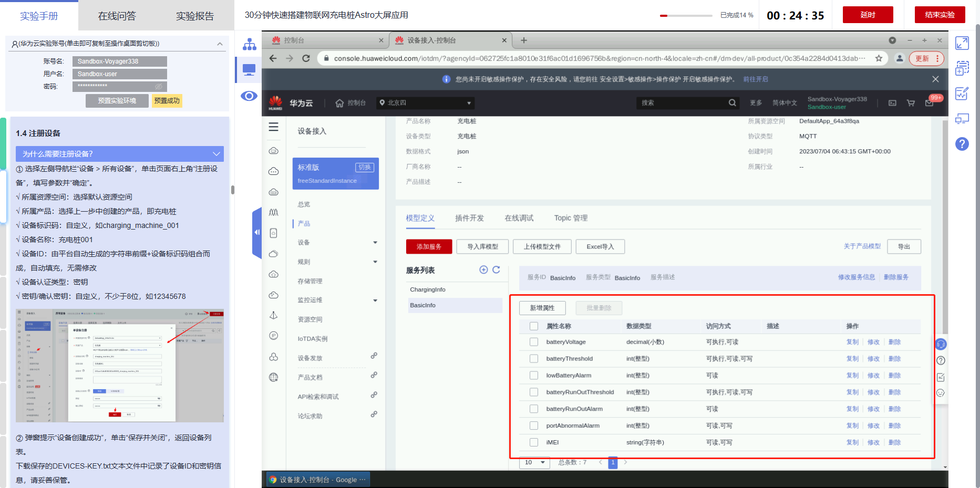980x488 pixels.
Task: Click the smiley feedback icon
Action: click(x=941, y=393)
